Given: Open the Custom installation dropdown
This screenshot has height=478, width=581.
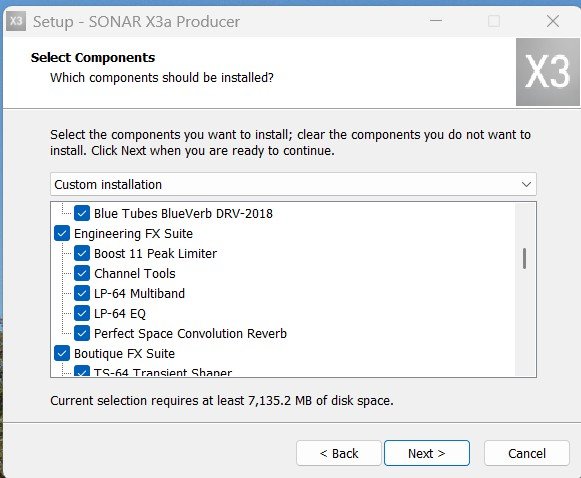Looking at the screenshot, I should (293, 184).
